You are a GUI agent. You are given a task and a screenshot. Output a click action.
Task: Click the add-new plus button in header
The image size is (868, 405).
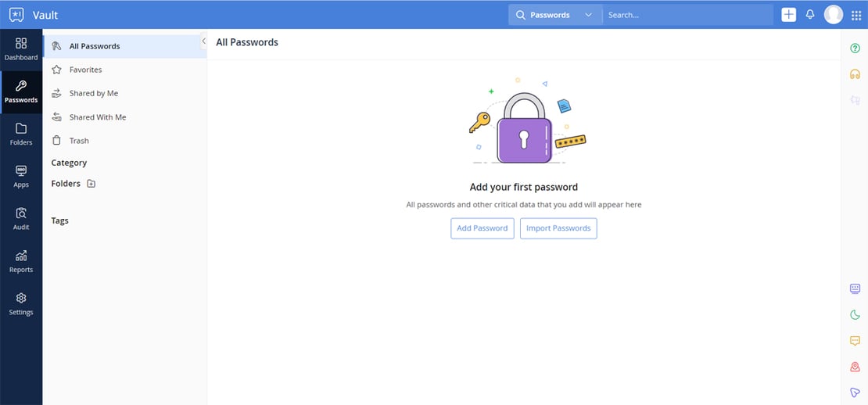coord(788,14)
